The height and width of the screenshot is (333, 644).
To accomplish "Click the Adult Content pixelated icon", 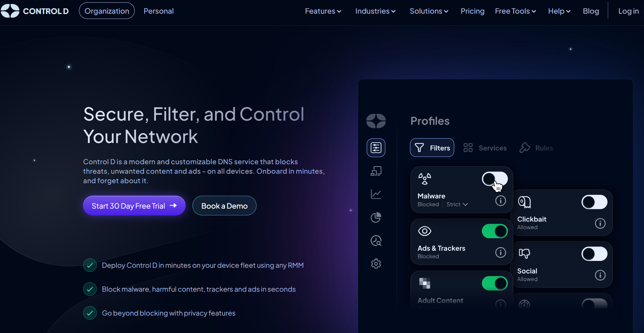I will 425,283.
